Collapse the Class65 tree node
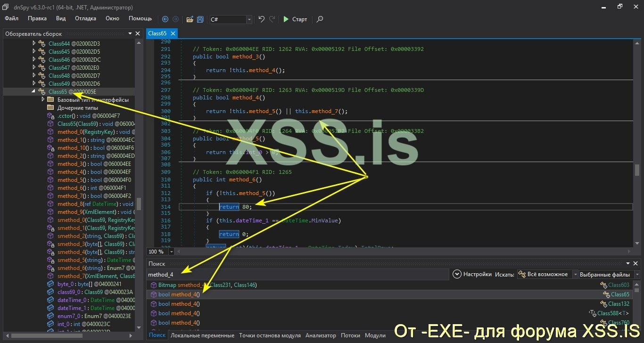 click(33, 91)
